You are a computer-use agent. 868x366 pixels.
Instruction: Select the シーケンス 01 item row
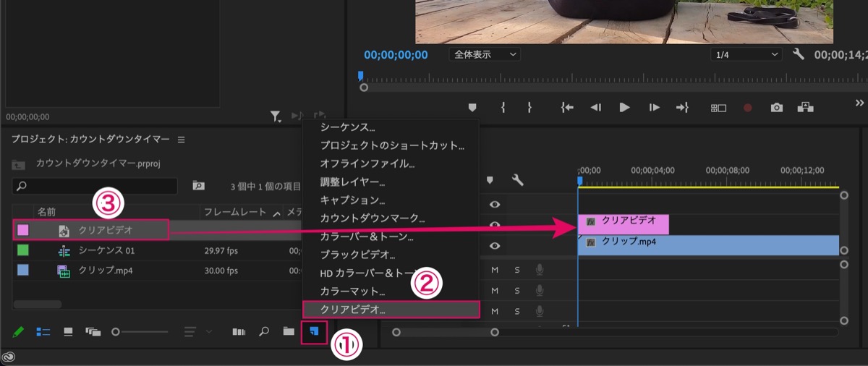(x=156, y=250)
